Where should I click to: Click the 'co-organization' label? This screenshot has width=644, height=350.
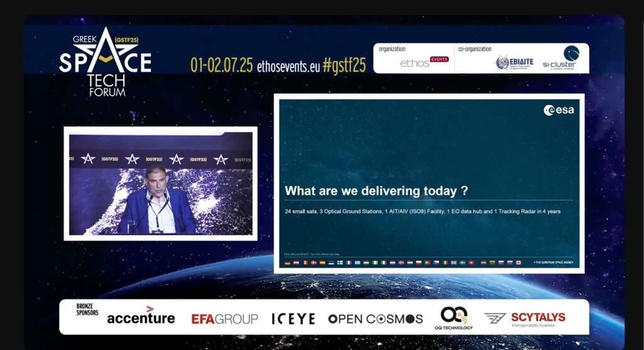coord(475,49)
